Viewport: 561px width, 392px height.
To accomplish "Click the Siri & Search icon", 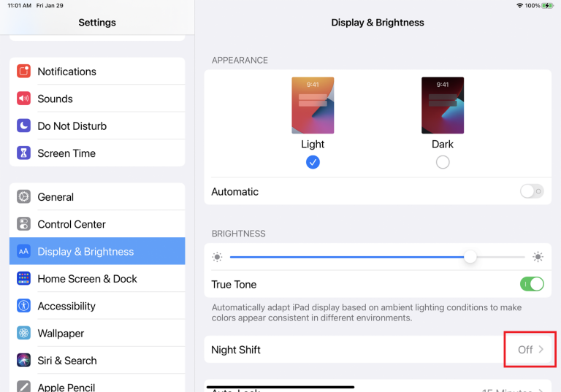I will (x=23, y=360).
